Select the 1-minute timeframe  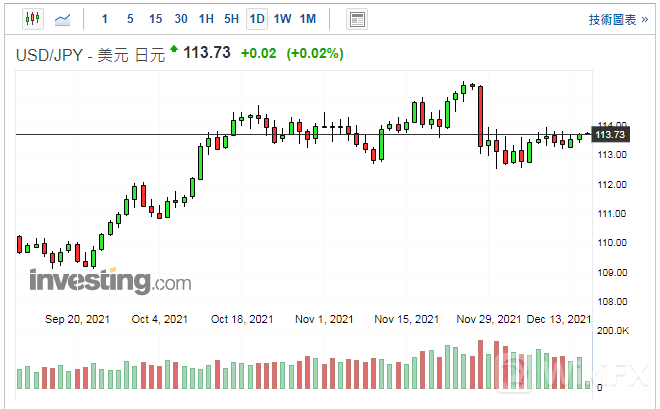click(105, 19)
